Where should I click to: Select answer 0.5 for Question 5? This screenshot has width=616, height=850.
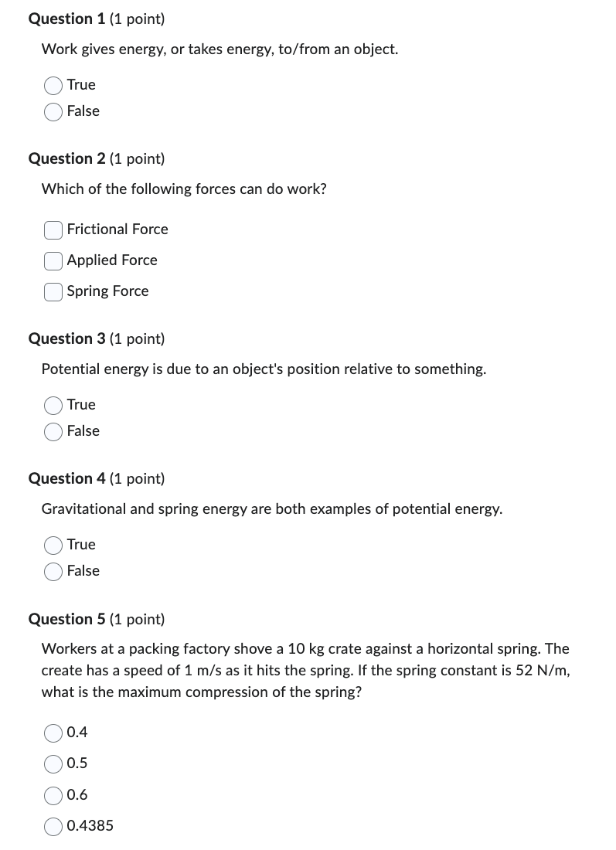click(53, 763)
